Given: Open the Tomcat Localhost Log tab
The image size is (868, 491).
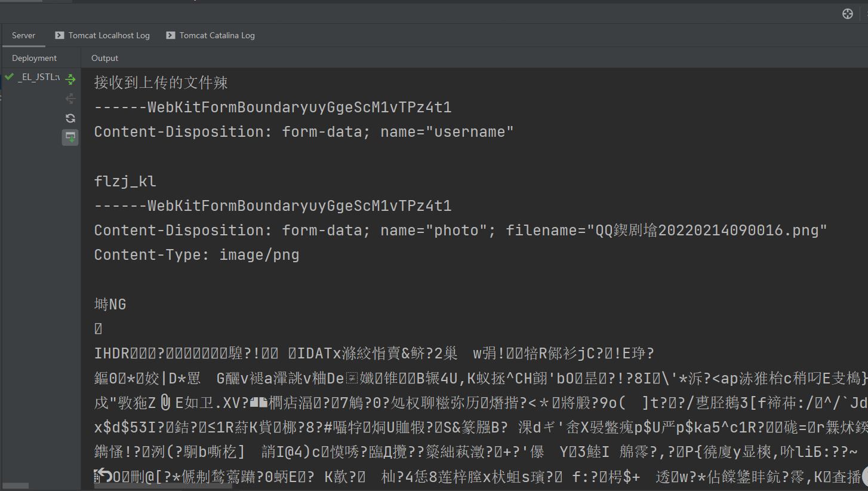Looking at the screenshot, I should pos(102,35).
